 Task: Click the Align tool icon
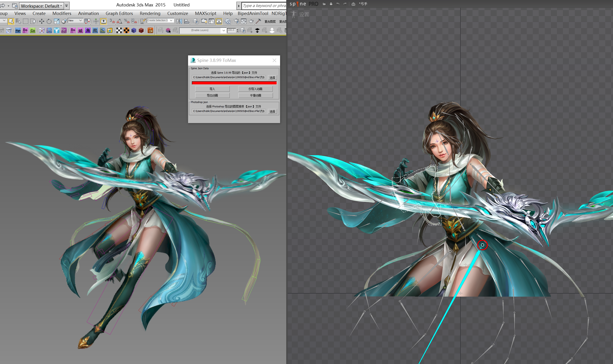pos(187,22)
